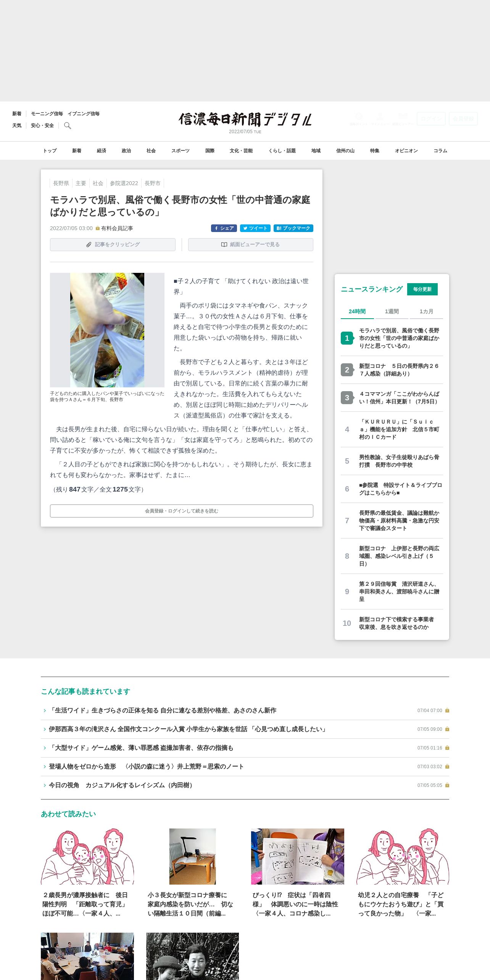The image size is (490, 980).
Task: Select スポーツ navigation item
Action: click(181, 151)
